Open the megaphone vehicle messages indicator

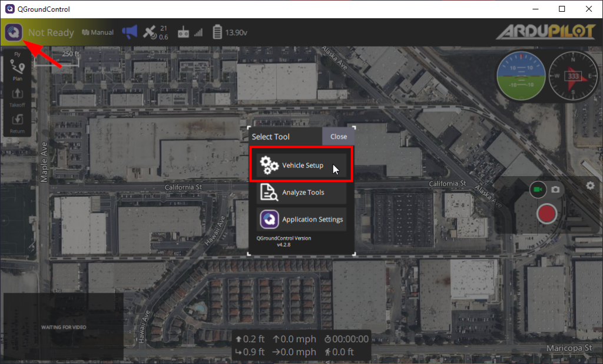click(x=129, y=32)
